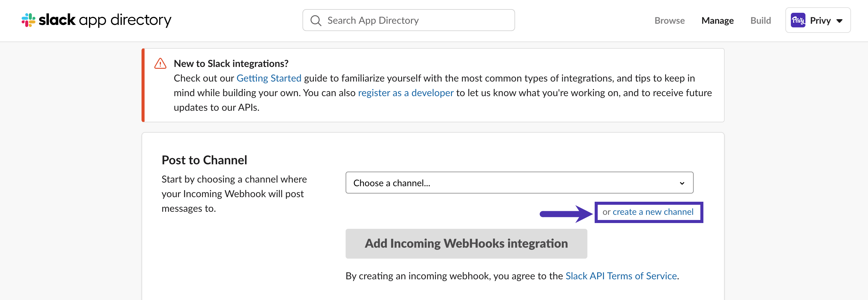Open the Build navigation item
This screenshot has height=300, width=868.
point(760,21)
